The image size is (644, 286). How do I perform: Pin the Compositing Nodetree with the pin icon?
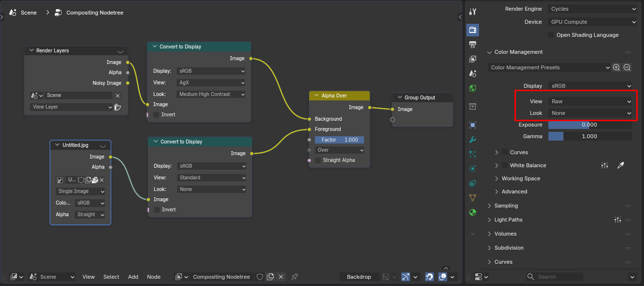tap(295, 277)
